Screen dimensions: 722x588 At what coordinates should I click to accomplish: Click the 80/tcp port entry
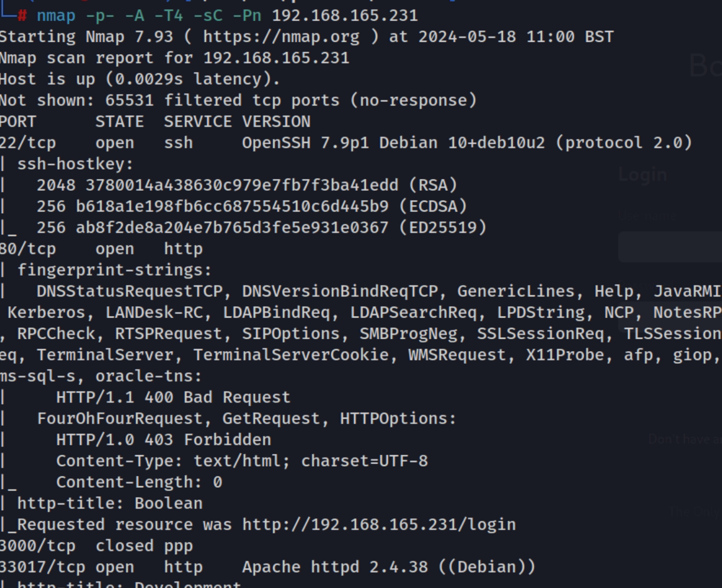pos(27,249)
